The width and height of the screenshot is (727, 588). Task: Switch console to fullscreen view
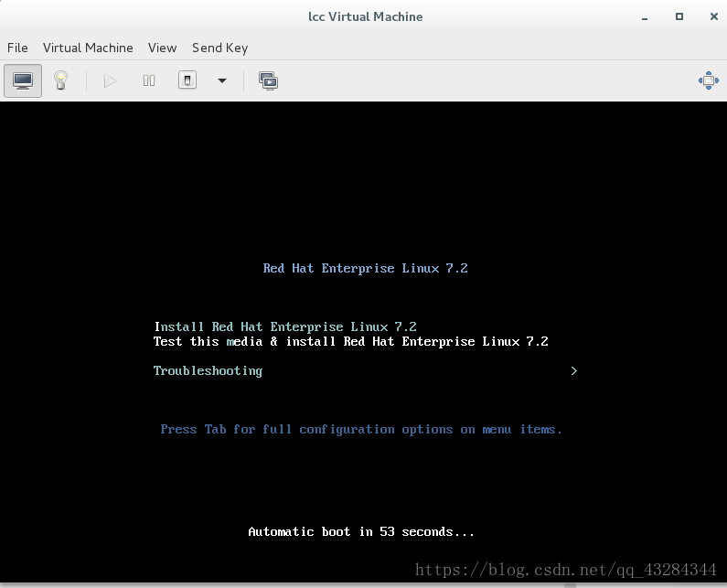tap(709, 80)
